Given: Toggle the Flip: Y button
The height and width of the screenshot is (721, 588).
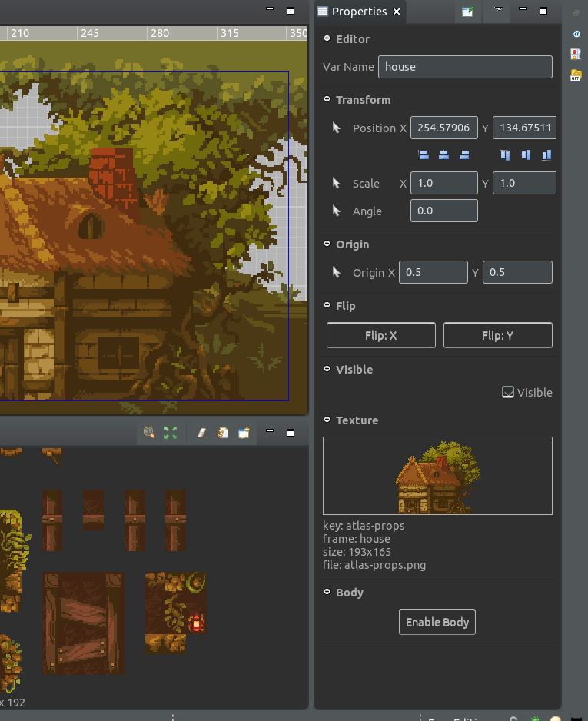Looking at the screenshot, I should (x=497, y=335).
